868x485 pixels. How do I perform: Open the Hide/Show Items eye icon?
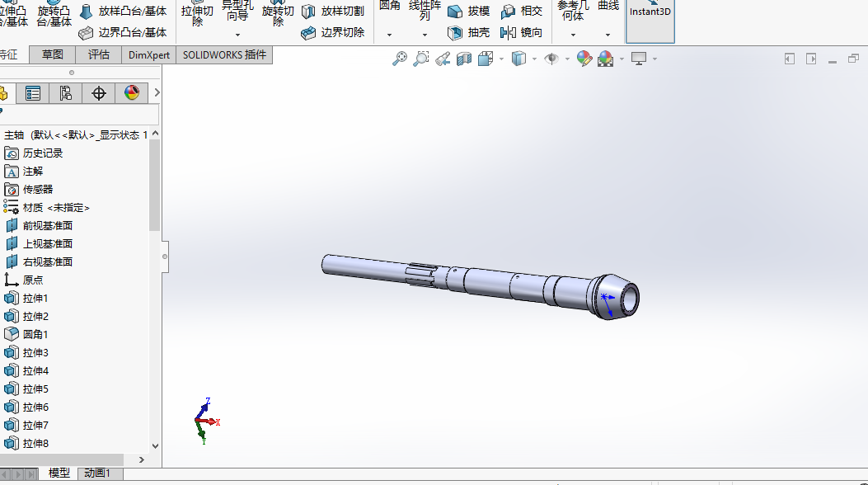(x=551, y=59)
